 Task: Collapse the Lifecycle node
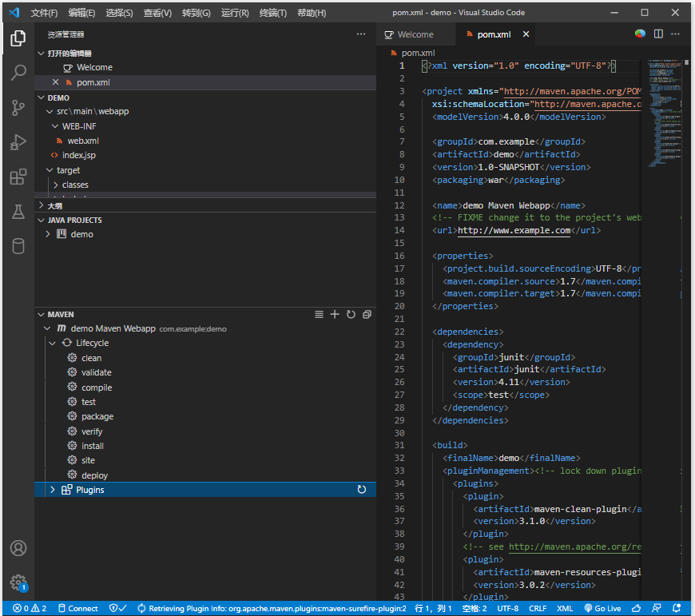(53, 343)
